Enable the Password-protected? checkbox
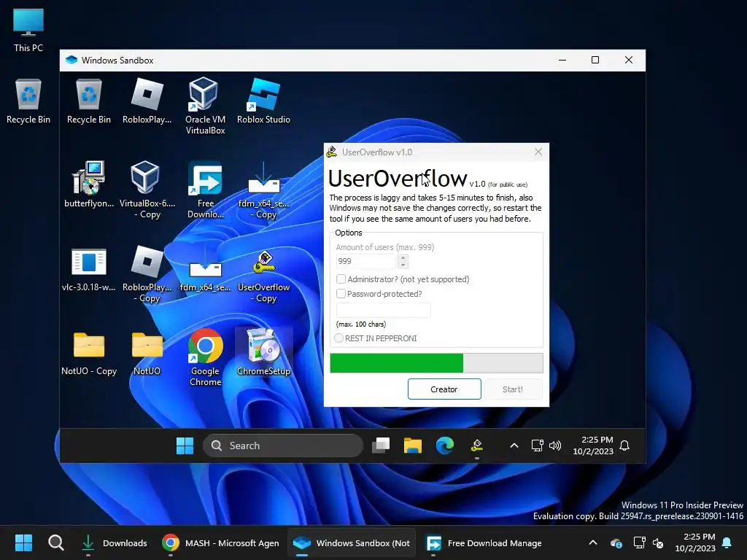Screen dimensions: 747x560 341,293
